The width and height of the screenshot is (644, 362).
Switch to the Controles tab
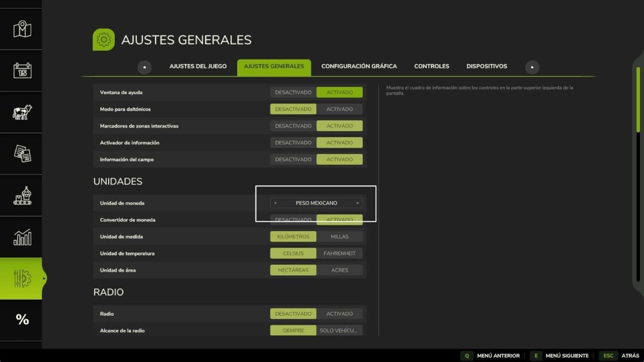(x=432, y=66)
